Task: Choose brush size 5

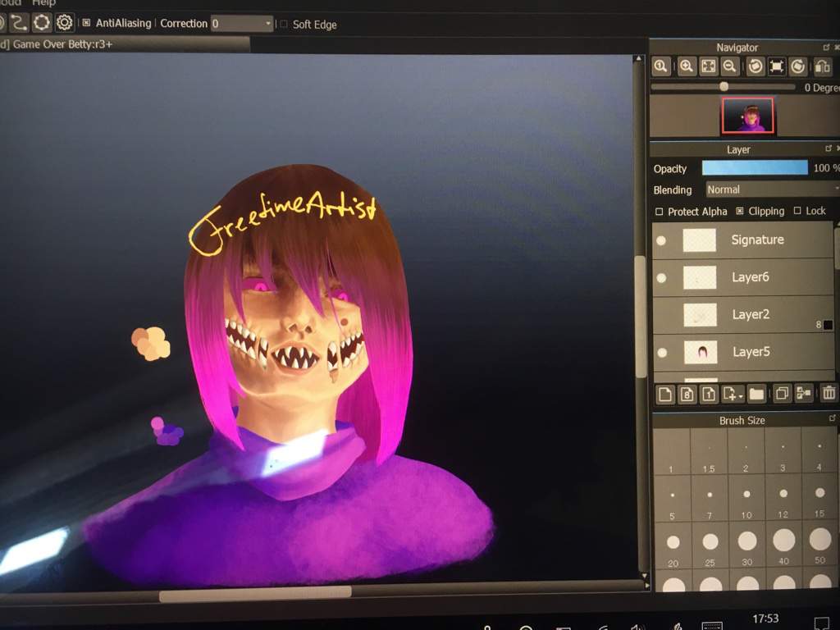Action: click(672, 499)
